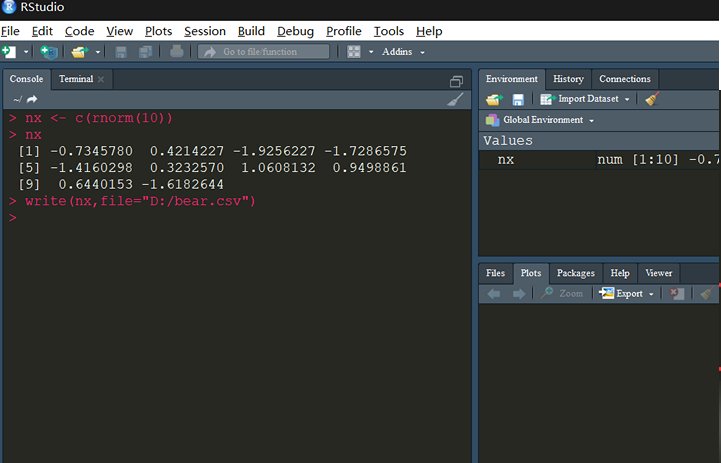Maximize the Console pane
The width and height of the screenshot is (721, 463).
[x=456, y=80]
